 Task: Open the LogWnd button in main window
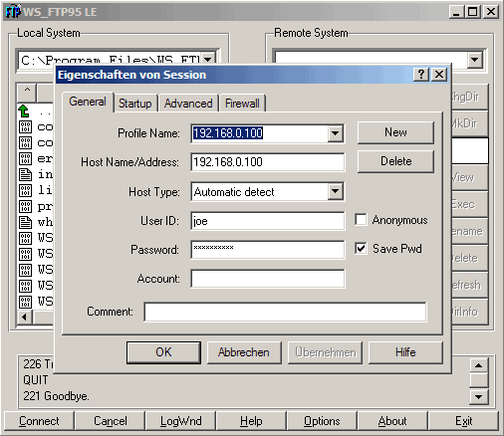(181, 421)
